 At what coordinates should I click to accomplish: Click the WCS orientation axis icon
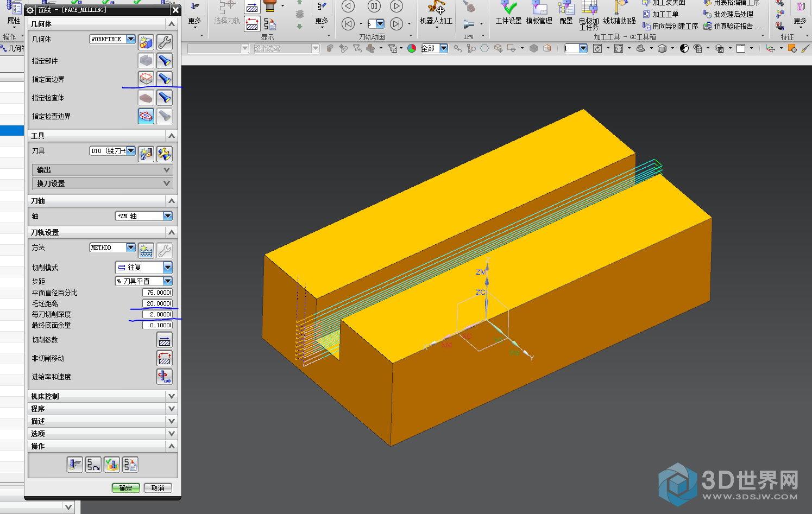[770, 48]
